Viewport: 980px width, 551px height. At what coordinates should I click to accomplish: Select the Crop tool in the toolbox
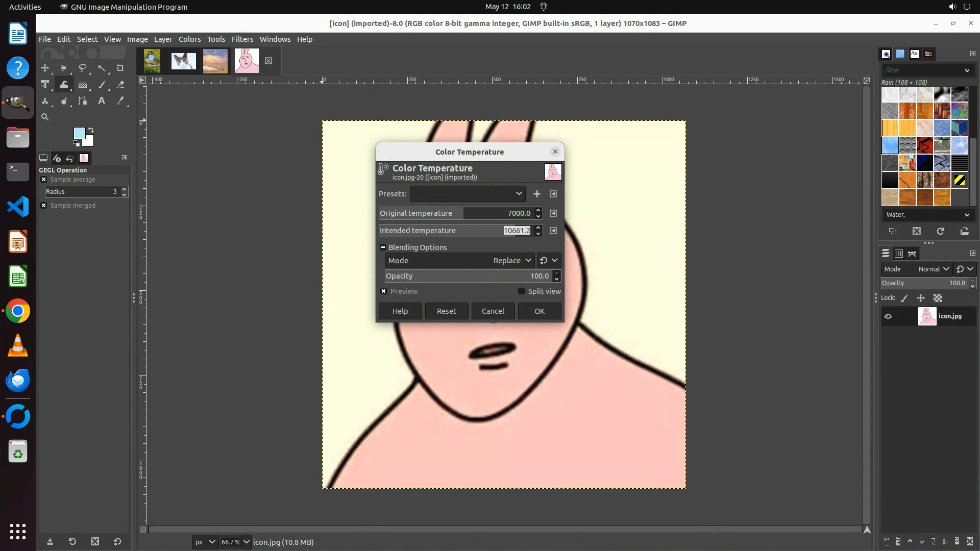click(120, 68)
